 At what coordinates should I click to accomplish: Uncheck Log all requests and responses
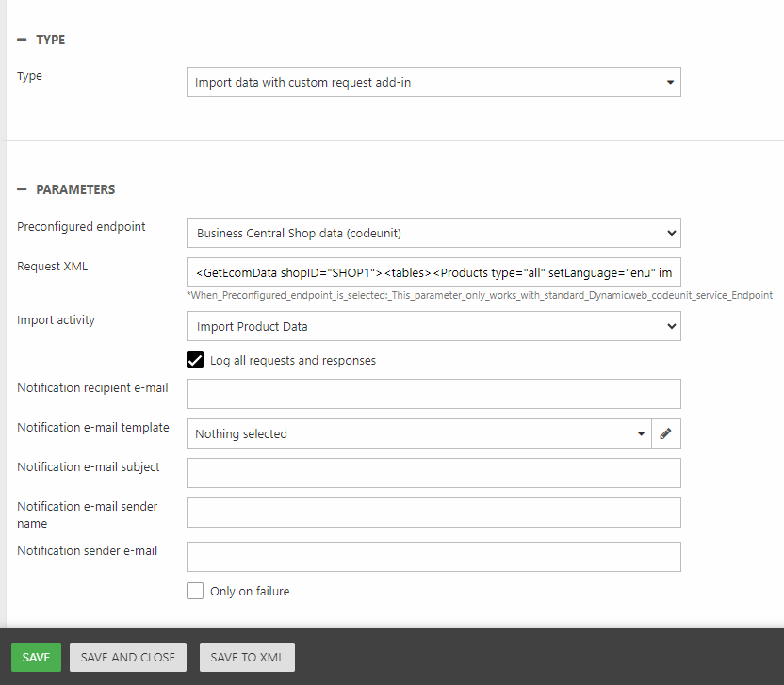coord(195,360)
